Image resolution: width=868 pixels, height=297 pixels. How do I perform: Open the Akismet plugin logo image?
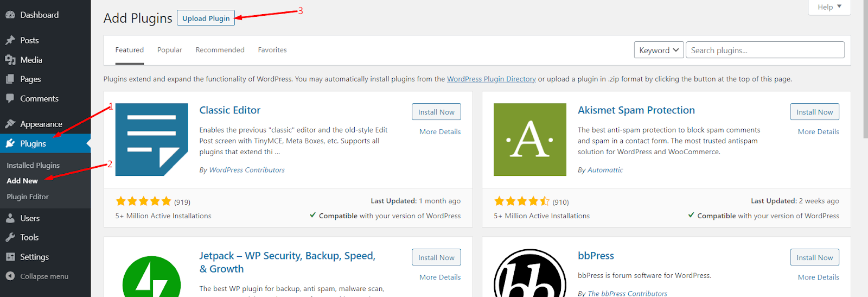coord(529,140)
